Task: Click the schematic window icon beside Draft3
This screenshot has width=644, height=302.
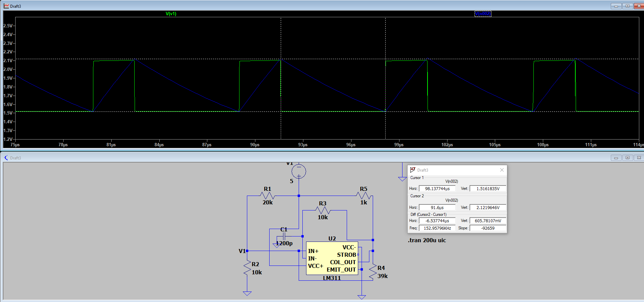Action: (6, 158)
